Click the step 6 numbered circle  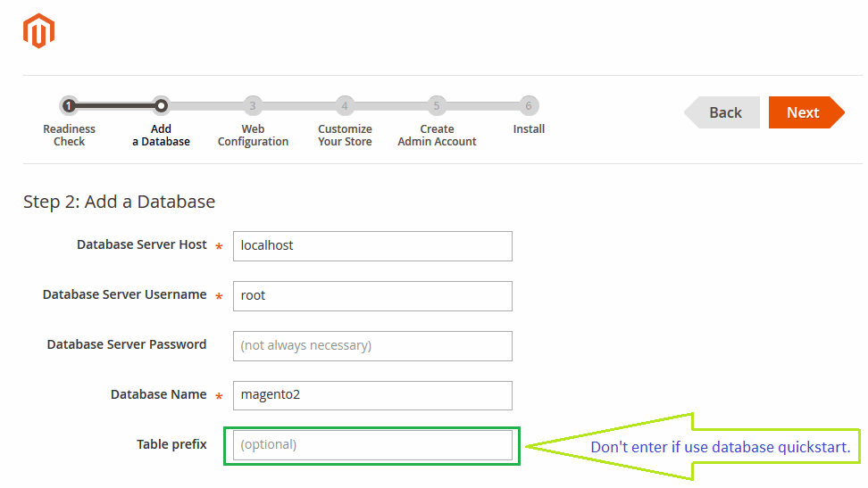529,105
